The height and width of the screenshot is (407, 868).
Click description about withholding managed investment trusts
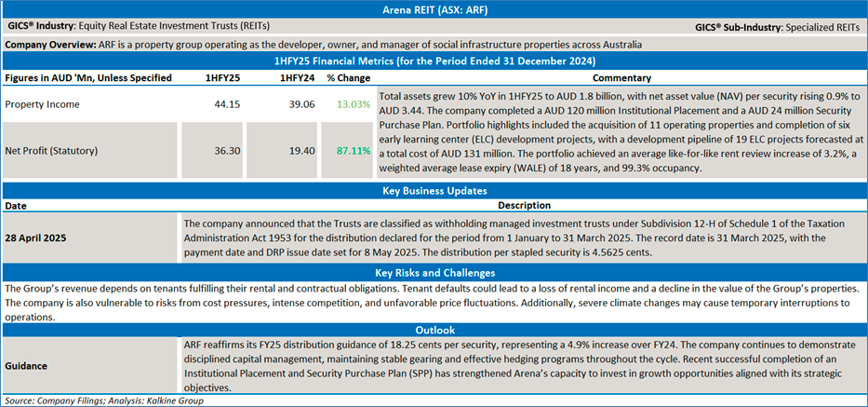tap(514, 237)
